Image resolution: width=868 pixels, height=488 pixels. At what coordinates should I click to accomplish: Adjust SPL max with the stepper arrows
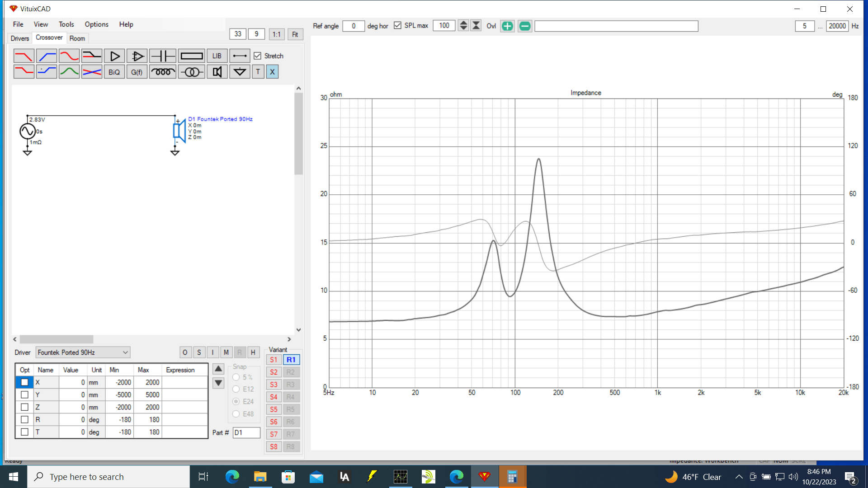pyautogui.click(x=463, y=26)
